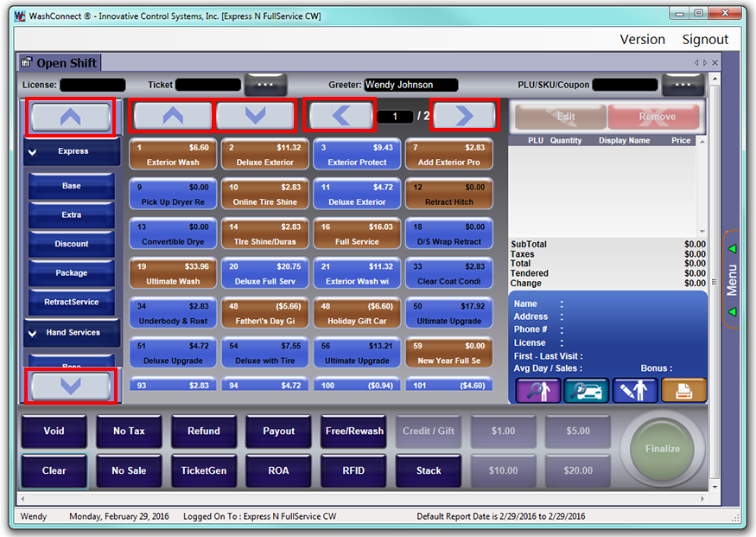Expand the side Menu panel

click(x=732, y=279)
